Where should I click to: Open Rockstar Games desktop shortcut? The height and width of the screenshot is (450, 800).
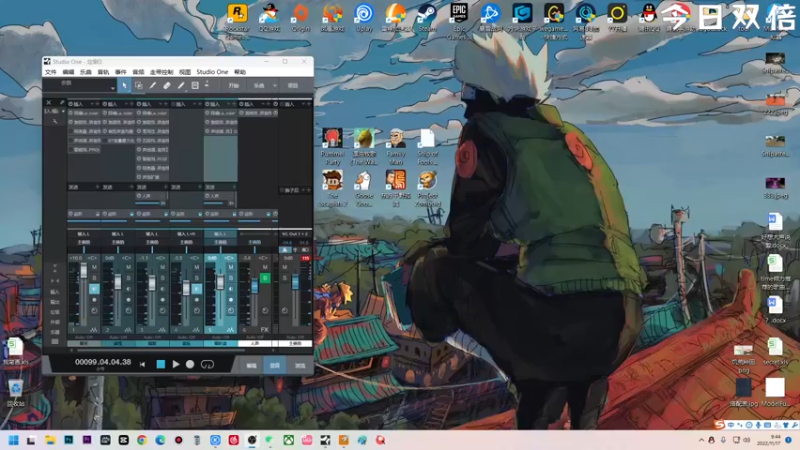point(237,20)
